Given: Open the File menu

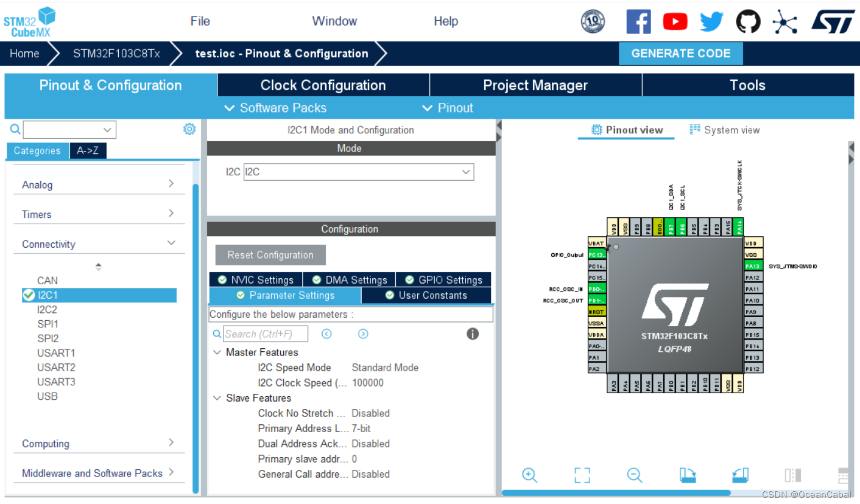Looking at the screenshot, I should click(200, 21).
